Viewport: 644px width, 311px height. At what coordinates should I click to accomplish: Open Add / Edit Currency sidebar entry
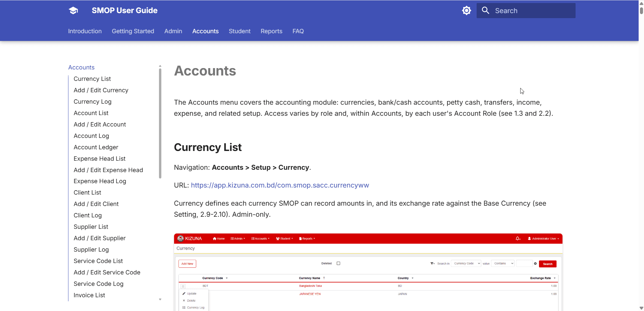click(x=101, y=90)
